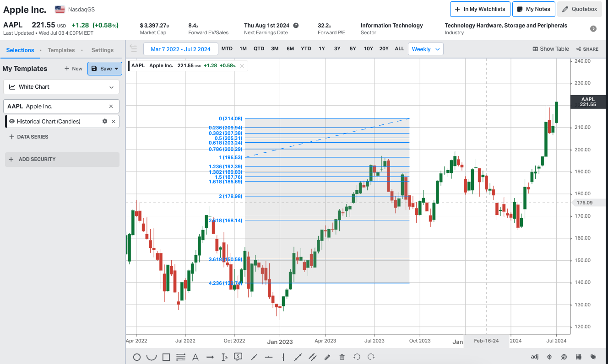
Task: Collapse the left sidebar panel
Action: coord(133,48)
